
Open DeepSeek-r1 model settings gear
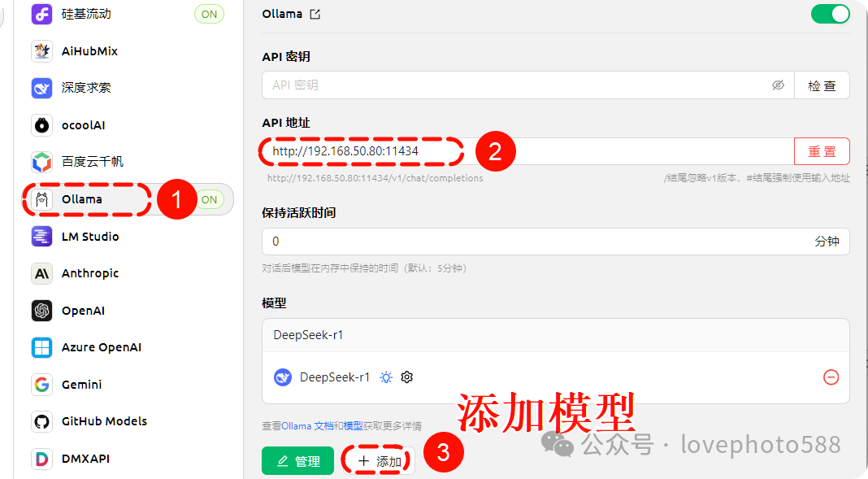pos(407,377)
